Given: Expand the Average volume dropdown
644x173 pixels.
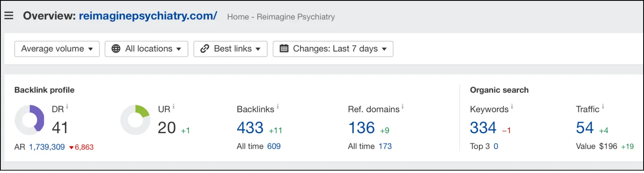Looking at the screenshot, I should coord(57,49).
